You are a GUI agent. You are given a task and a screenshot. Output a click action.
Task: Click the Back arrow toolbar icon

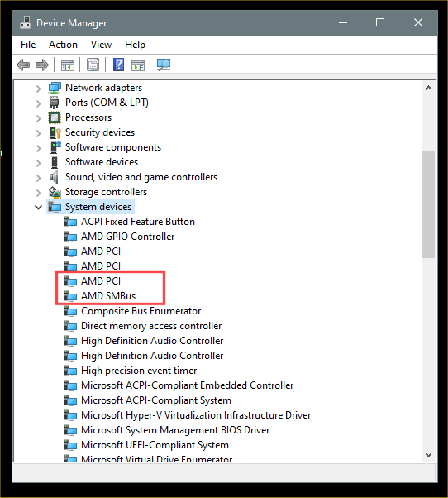[x=23, y=65]
